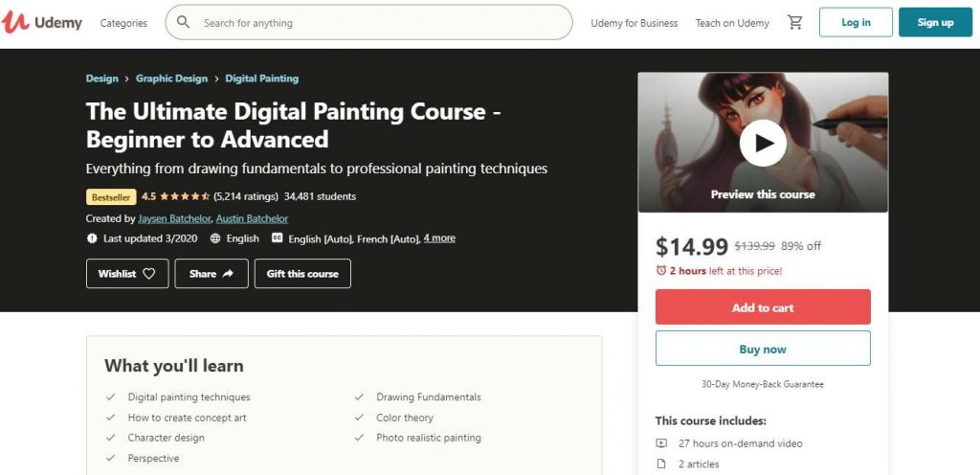Click the star rating icons
The image size is (980, 475).
(185, 196)
